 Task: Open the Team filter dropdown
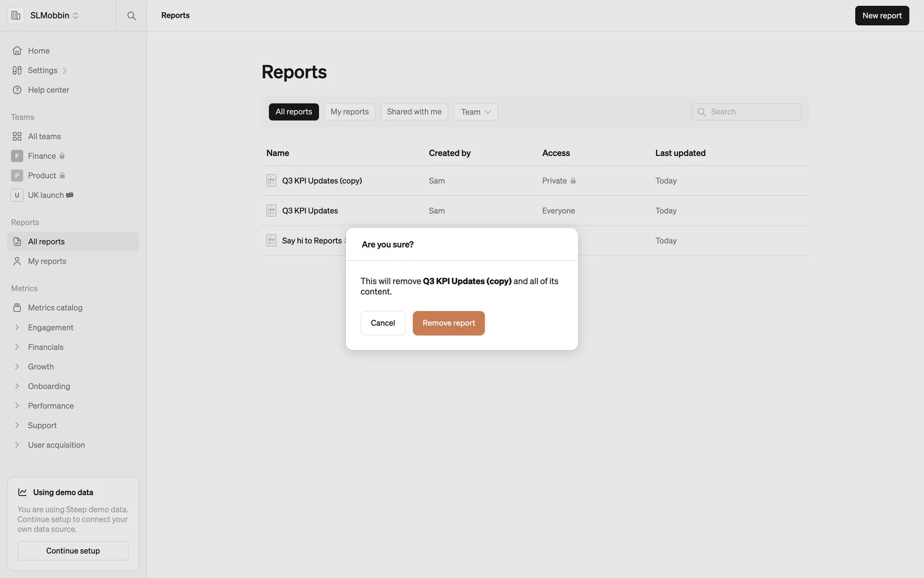pos(475,112)
